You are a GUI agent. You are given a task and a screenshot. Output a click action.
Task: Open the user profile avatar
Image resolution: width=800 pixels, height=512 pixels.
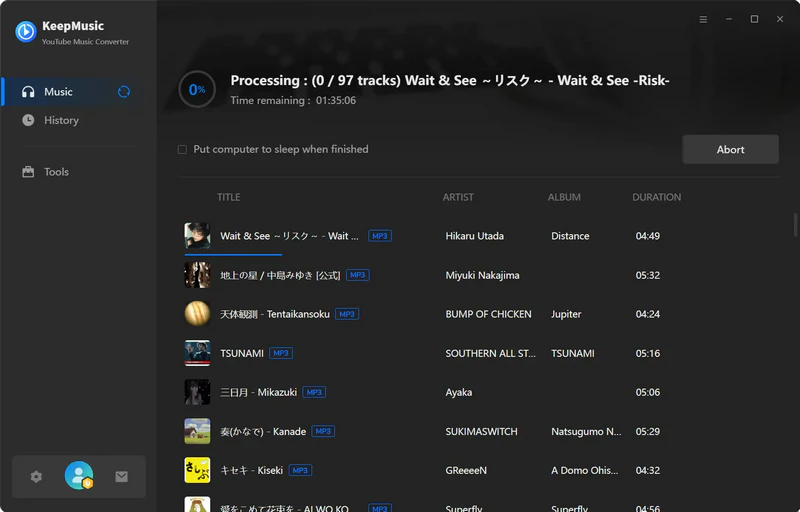tap(78, 476)
